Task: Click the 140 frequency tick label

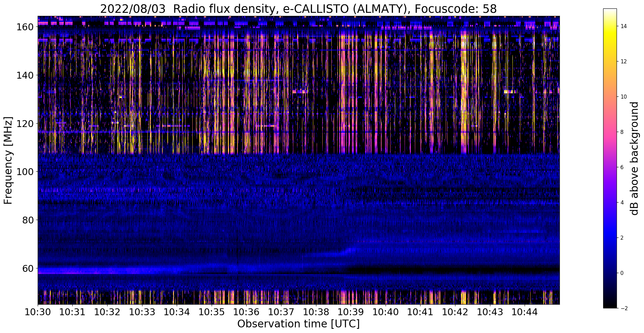Action: click(x=25, y=75)
